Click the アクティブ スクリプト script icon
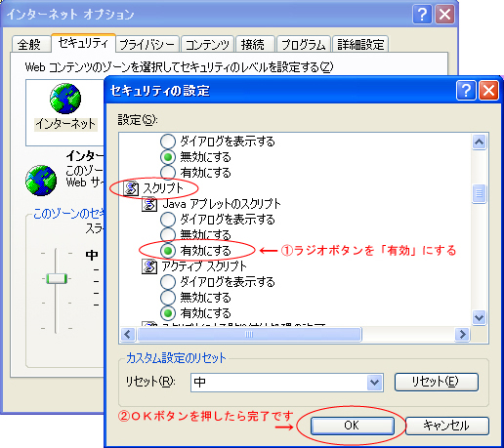Screen dimensions: 504x448 coord(149,266)
